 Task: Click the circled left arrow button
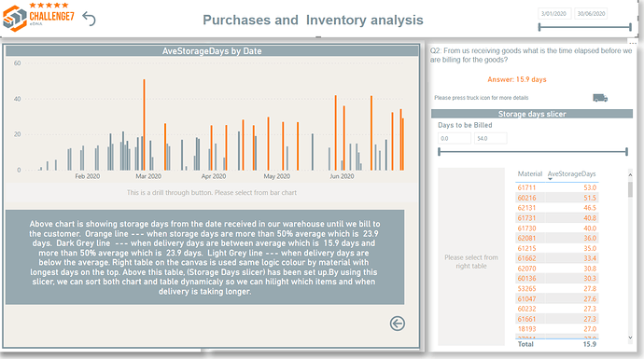click(398, 324)
